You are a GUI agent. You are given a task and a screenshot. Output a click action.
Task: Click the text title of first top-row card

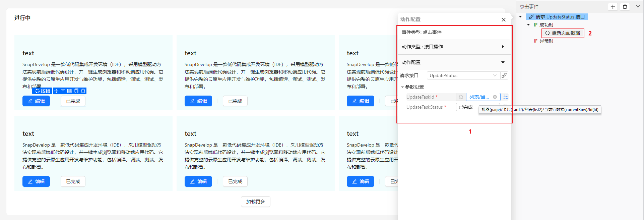[28, 53]
